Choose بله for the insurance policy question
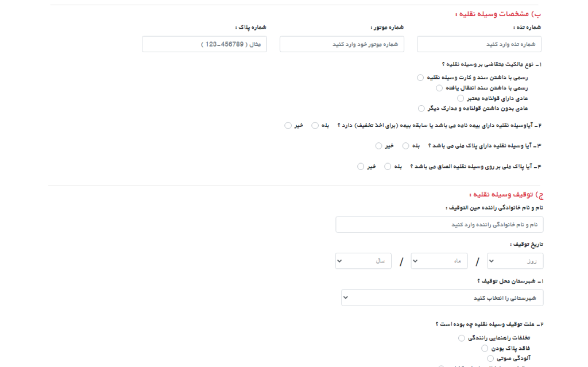 pyautogui.click(x=315, y=125)
